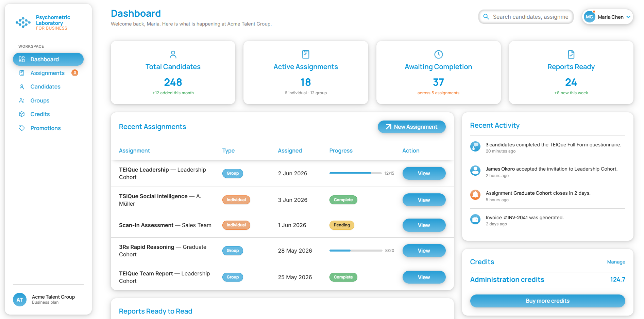
Task: Click the Awaiting Completion 37 card
Action: (x=439, y=73)
